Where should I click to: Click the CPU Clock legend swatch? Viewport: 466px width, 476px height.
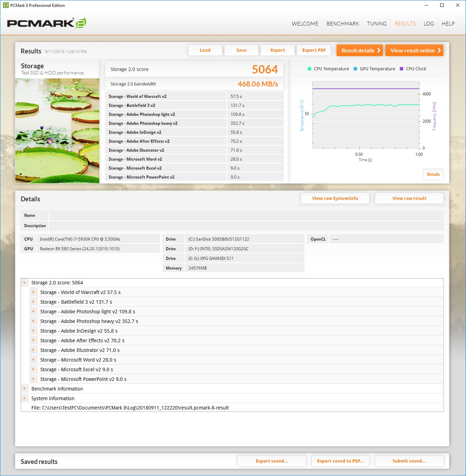pos(402,69)
